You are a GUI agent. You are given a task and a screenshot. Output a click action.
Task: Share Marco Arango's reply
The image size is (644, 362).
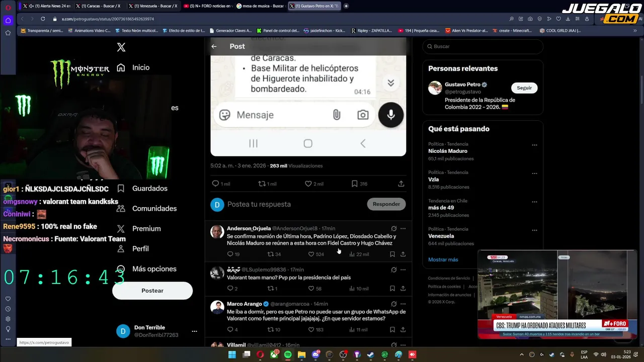pyautogui.click(x=403, y=329)
